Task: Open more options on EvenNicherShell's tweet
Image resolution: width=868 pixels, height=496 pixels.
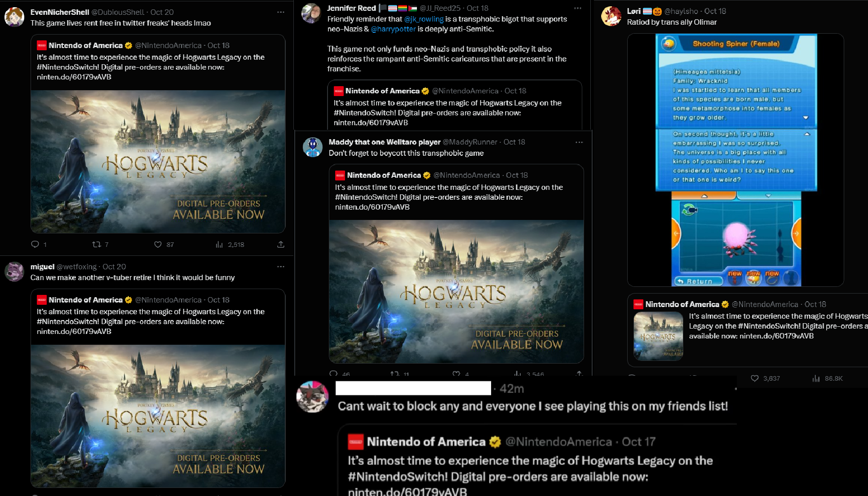Action: (281, 12)
